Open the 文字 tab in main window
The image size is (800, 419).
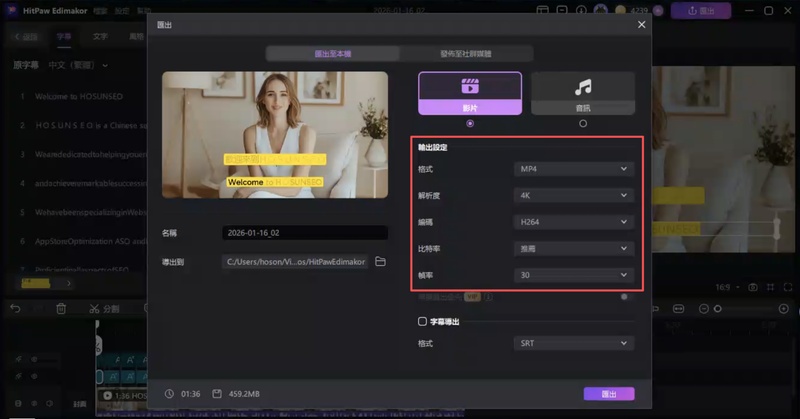pyautogui.click(x=100, y=37)
